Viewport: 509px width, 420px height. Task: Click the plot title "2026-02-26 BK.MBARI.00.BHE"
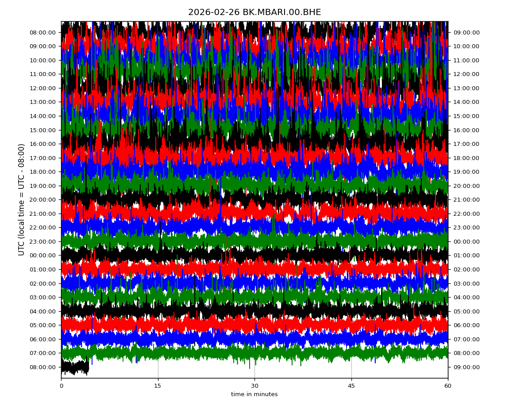click(x=254, y=12)
